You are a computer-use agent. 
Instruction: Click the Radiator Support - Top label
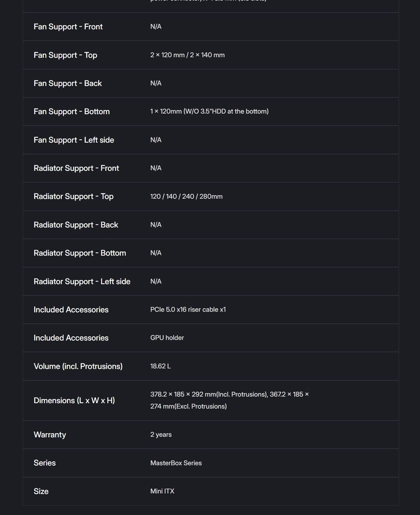(x=73, y=197)
